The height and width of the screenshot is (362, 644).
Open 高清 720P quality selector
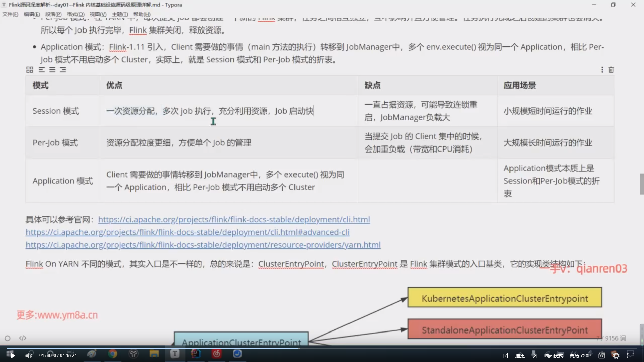580,356
